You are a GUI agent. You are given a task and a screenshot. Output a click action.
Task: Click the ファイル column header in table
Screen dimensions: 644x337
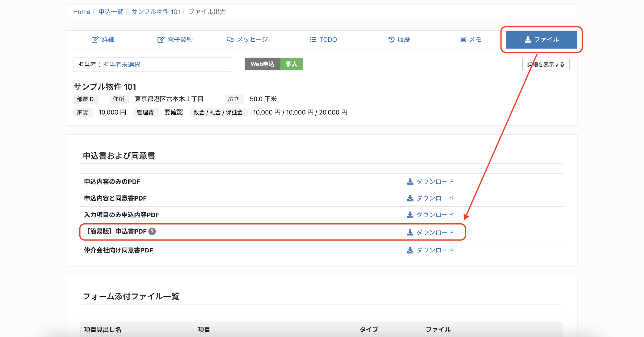[x=438, y=329]
